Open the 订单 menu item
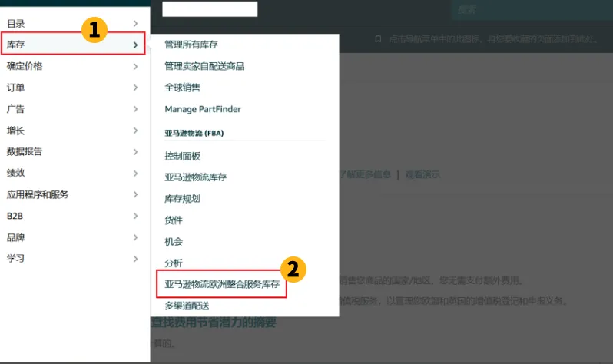 pyautogui.click(x=16, y=88)
